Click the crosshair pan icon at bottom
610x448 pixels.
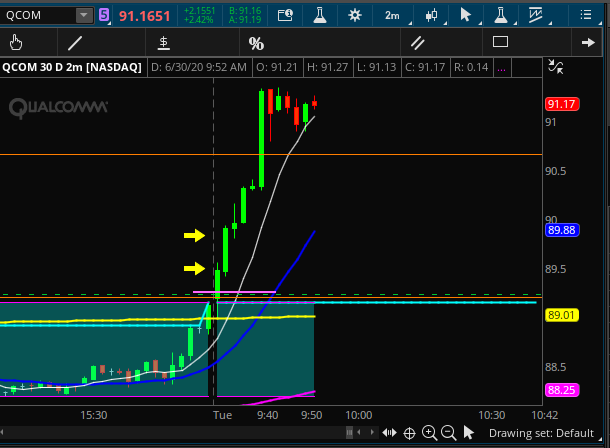coord(409,433)
